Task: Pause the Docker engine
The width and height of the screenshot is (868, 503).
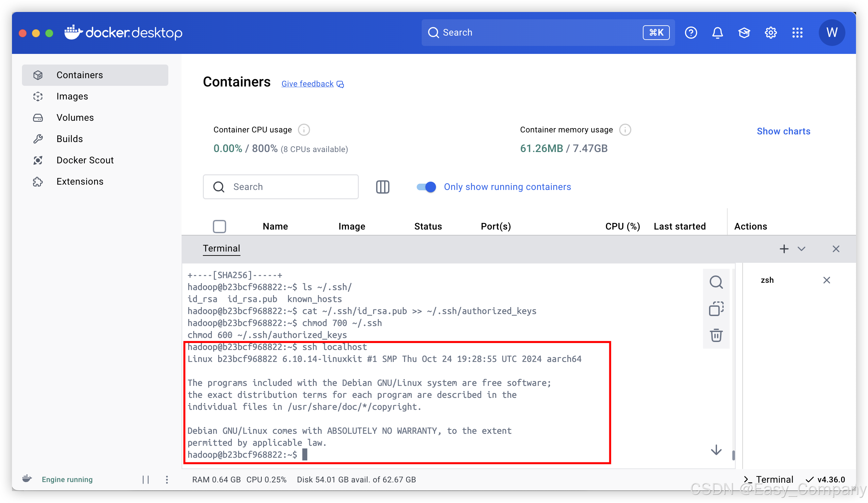Action: 146,480
